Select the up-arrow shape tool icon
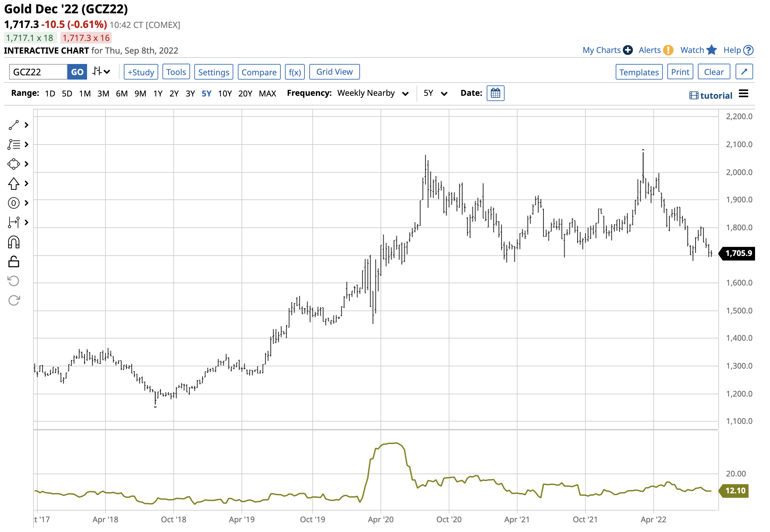Screen dimensions: 770x532 (x=13, y=184)
